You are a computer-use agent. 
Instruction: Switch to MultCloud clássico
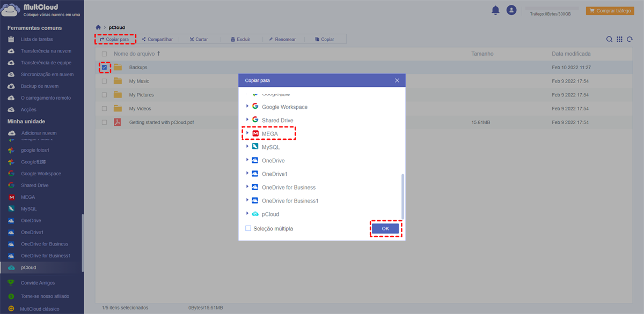pyautogui.click(x=39, y=309)
